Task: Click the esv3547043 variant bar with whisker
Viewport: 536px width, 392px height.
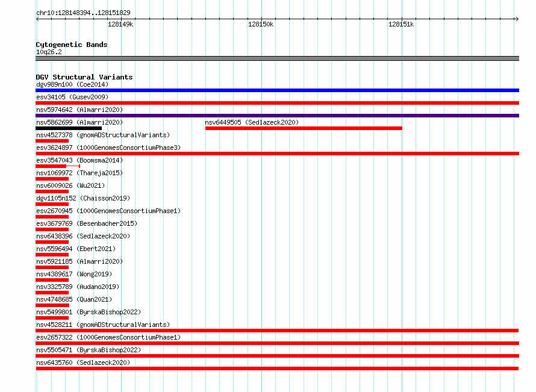Action: pos(58,166)
